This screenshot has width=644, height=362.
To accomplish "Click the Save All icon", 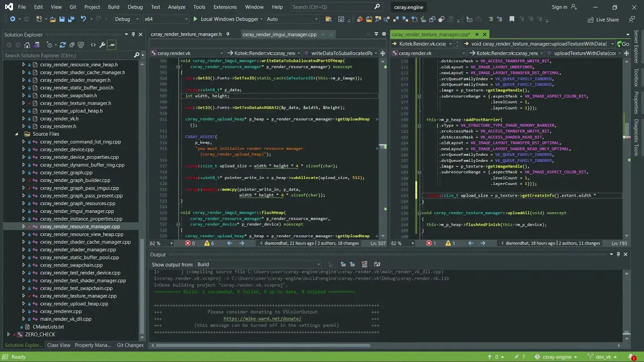I will (71, 19).
